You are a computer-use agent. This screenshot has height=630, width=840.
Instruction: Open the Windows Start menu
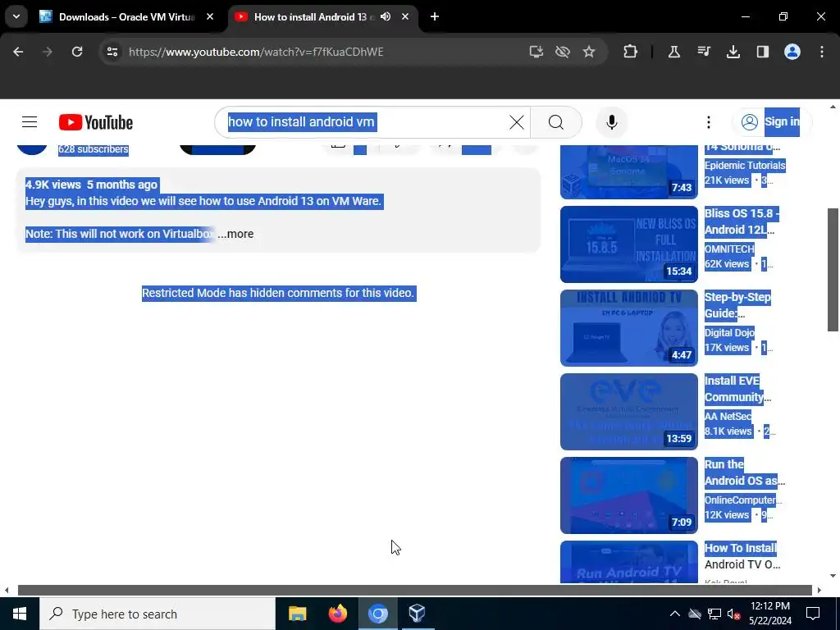[x=20, y=614]
